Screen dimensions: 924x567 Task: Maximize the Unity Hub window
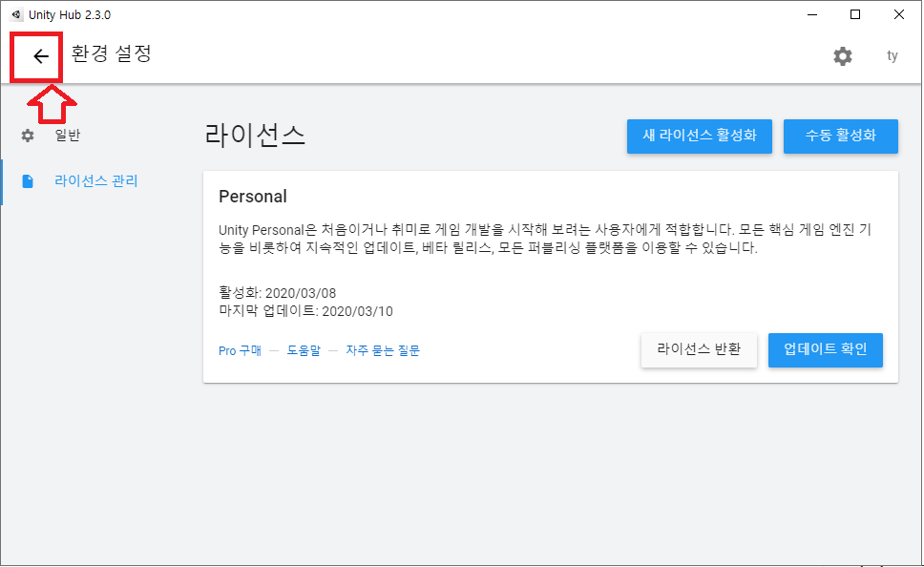pos(855,14)
